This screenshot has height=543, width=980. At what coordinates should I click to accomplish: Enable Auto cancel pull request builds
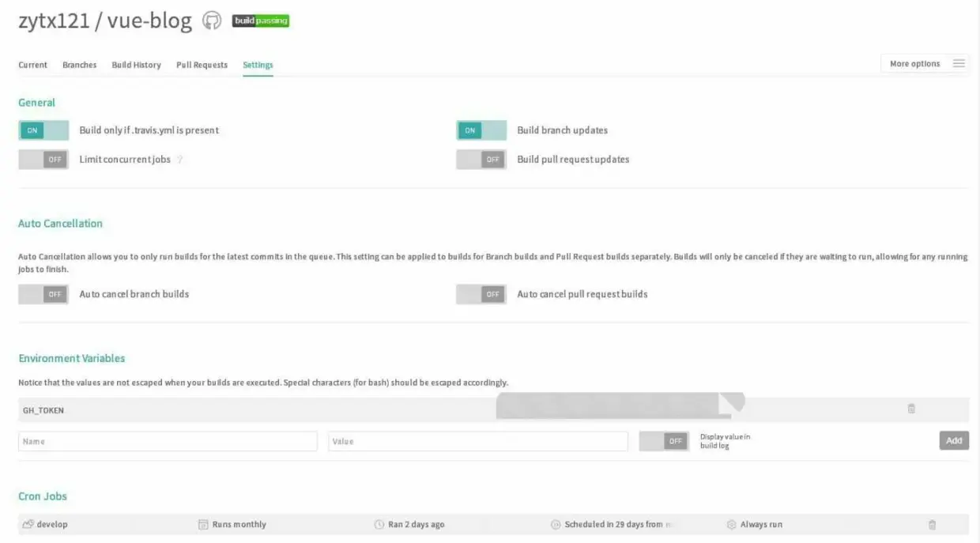tap(481, 294)
